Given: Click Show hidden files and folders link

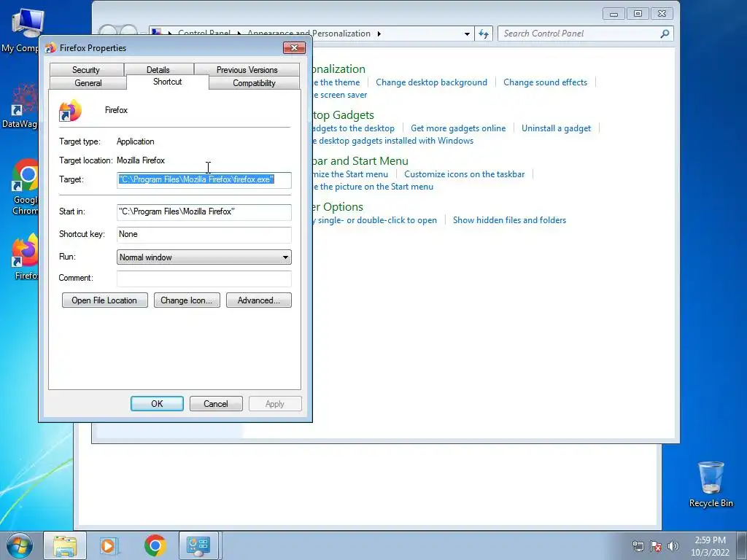Looking at the screenshot, I should tap(509, 220).
